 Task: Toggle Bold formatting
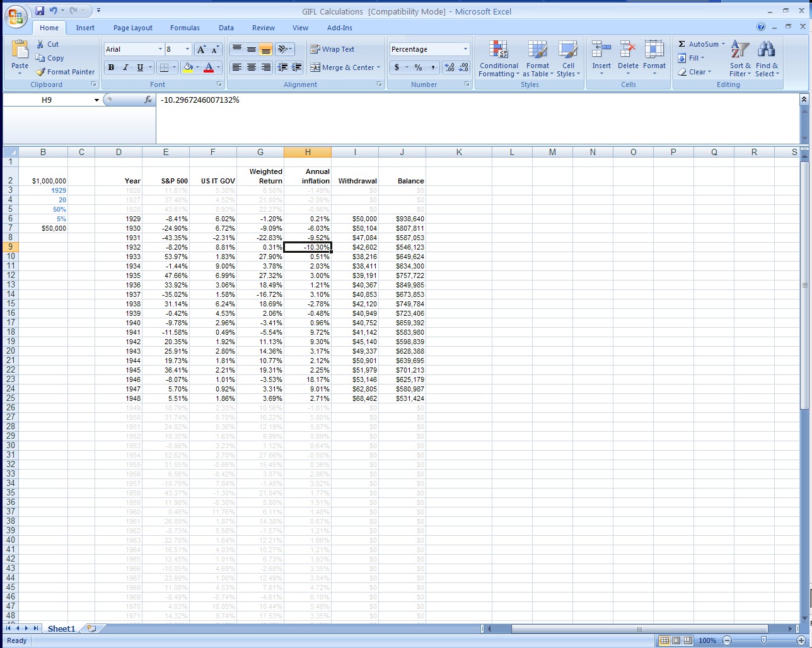[x=111, y=67]
